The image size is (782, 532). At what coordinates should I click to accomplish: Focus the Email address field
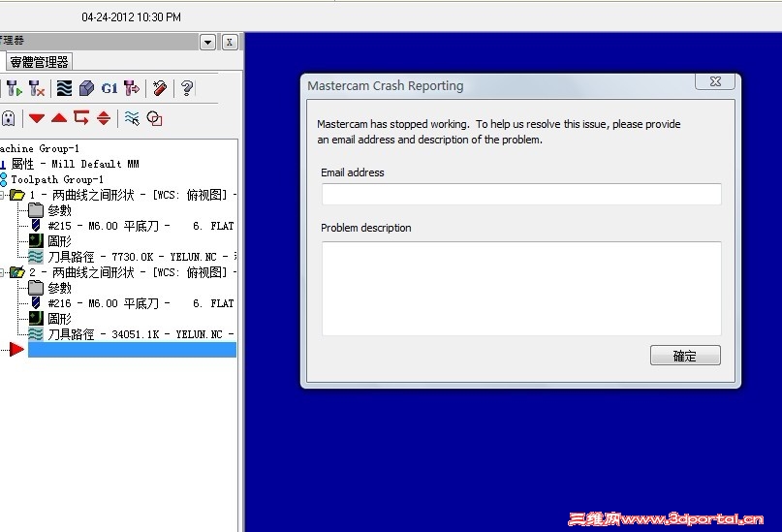point(521,194)
